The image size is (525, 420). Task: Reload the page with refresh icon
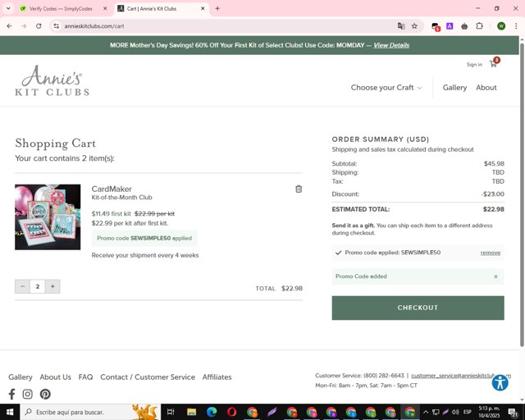pos(39,25)
